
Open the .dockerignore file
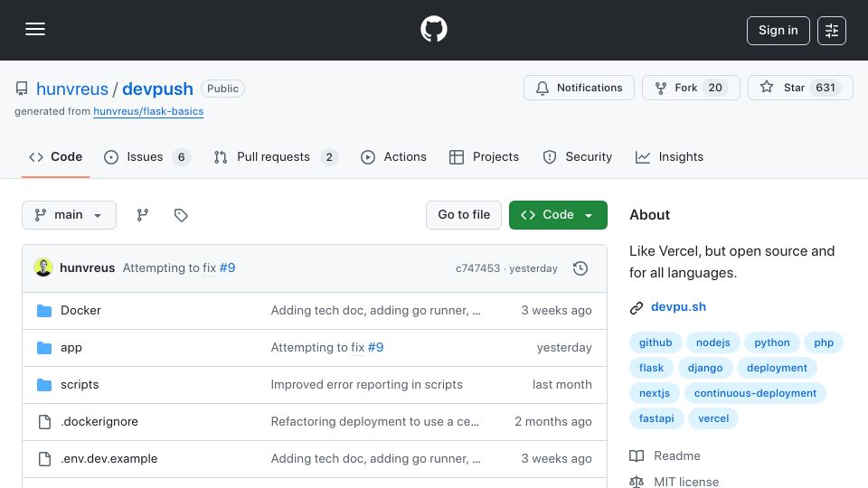(x=99, y=422)
